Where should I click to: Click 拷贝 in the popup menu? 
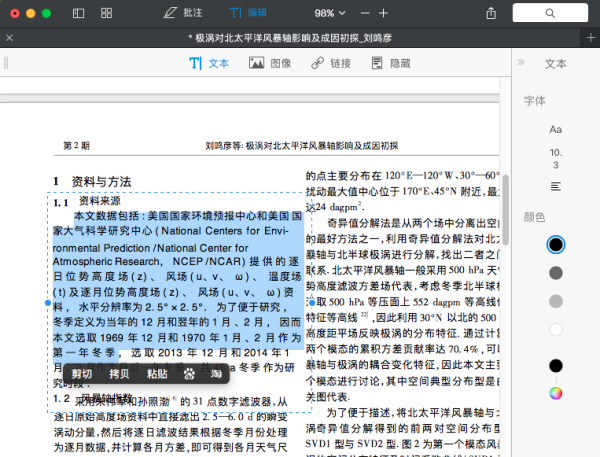click(x=119, y=374)
